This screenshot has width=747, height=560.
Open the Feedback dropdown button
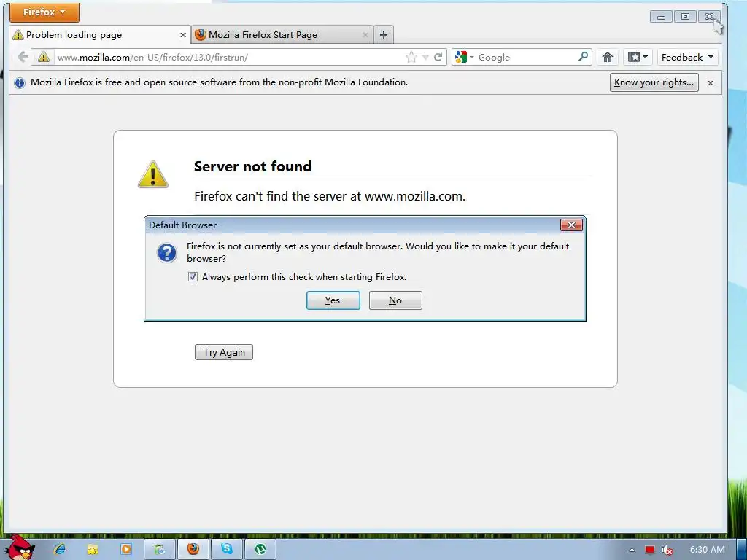coord(687,57)
